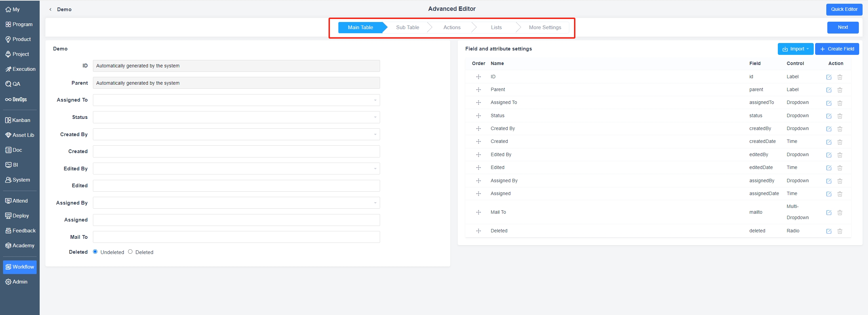Click the Create Field button
Image resolution: width=868 pixels, height=315 pixels.
tap(837, 49)
